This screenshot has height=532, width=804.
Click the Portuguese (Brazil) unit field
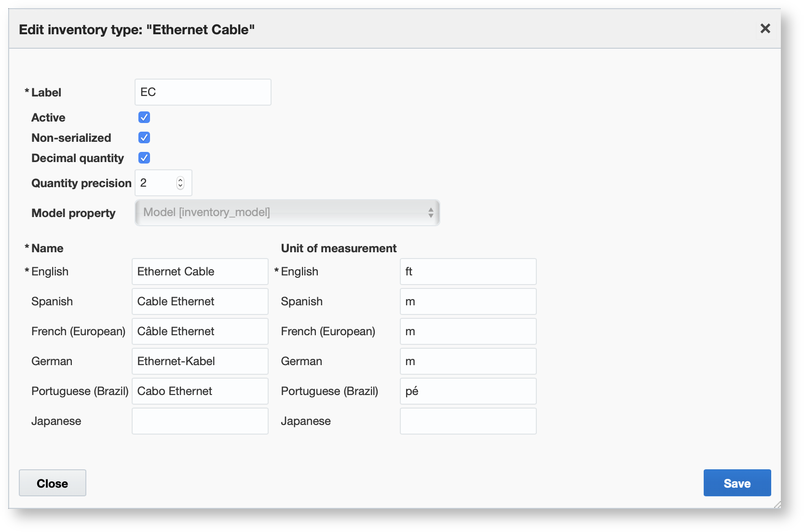coord(468,391)
